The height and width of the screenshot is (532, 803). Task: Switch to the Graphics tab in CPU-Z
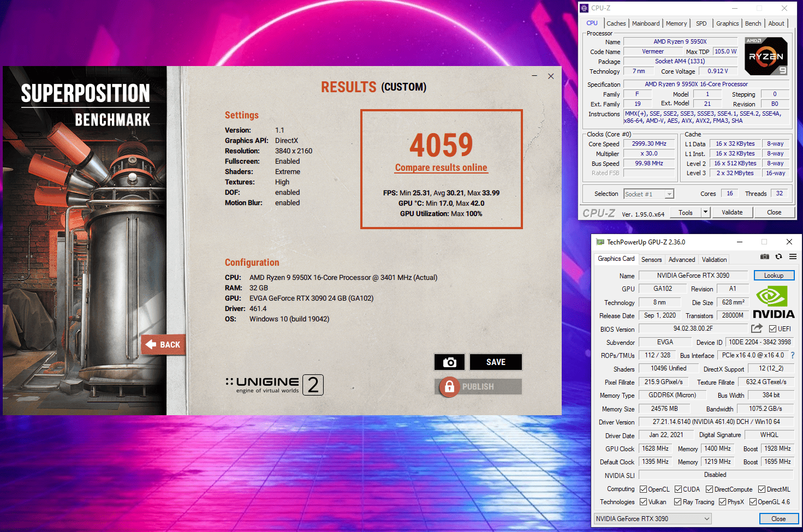coord(727,23)
